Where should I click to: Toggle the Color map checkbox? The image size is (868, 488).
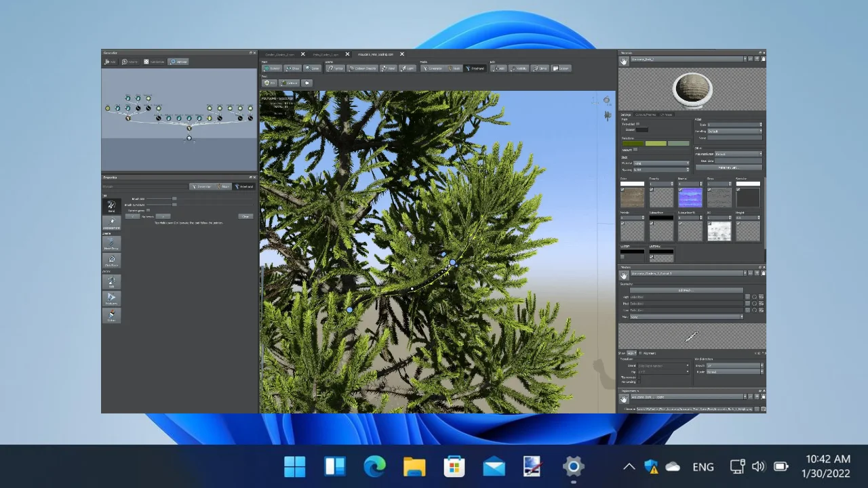[623, 189]
